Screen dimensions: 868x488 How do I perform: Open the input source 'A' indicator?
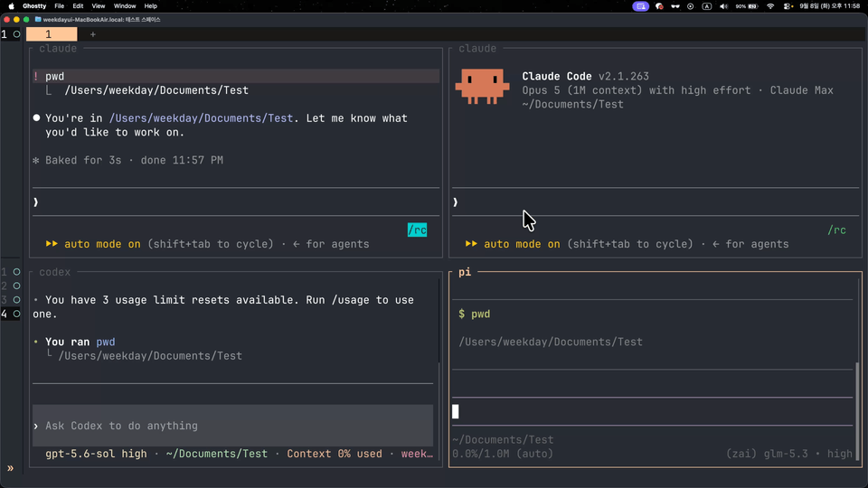click(x=707, y=6)
